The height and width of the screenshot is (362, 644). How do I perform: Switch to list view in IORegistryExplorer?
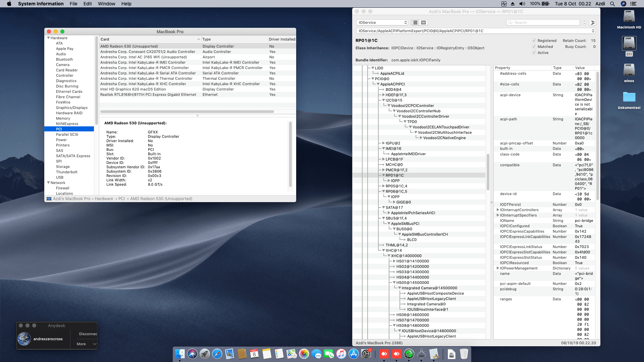coord(415,22)
